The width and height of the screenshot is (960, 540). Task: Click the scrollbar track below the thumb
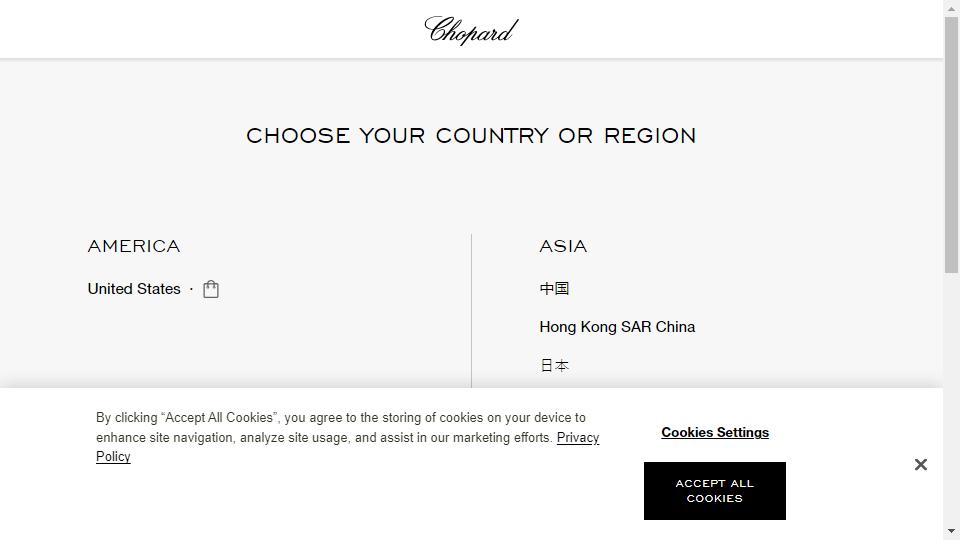951,398
